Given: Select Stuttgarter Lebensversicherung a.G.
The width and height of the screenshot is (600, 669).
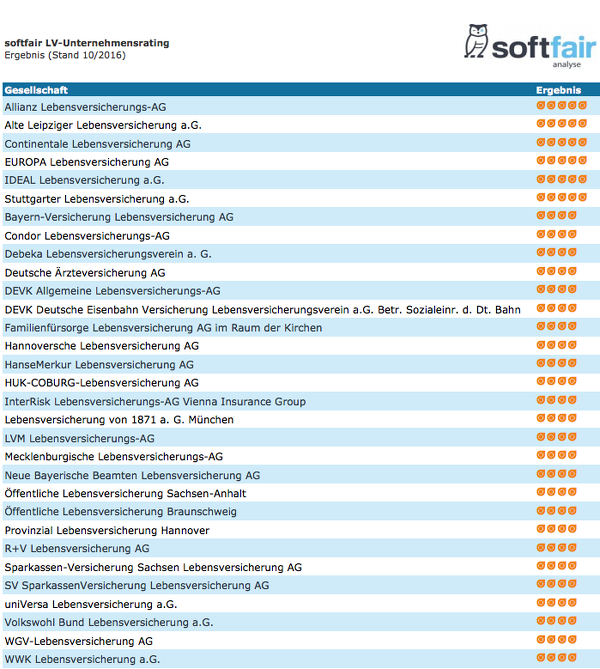Looking at the screenshot, I should tap(96, 199).
